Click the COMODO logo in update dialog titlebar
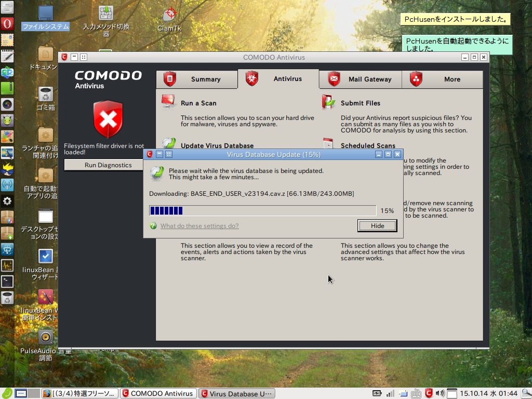The width and height of the screenshot is (532, 399). pyautogui.click(x=150, y=154)
